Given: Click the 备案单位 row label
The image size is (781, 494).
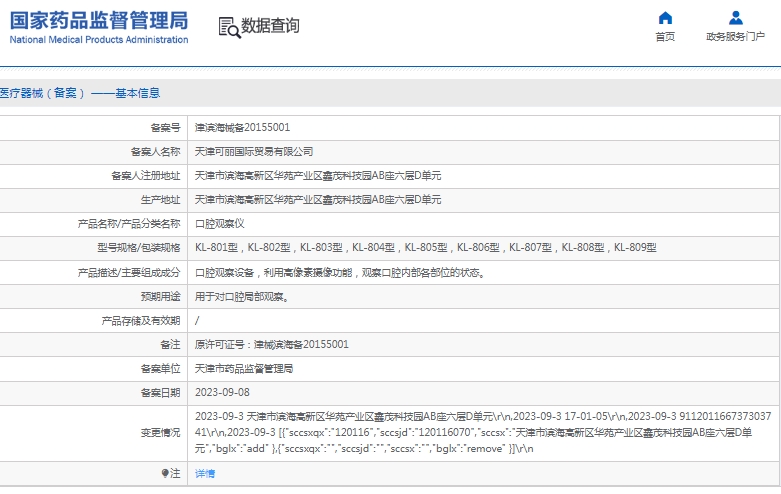Looking at the screenshot, I should pos(160,369).
